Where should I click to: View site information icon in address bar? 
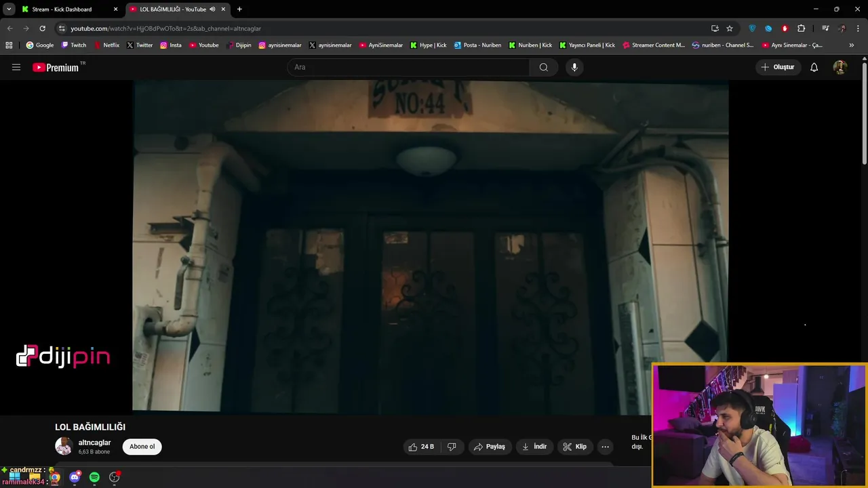62,28
